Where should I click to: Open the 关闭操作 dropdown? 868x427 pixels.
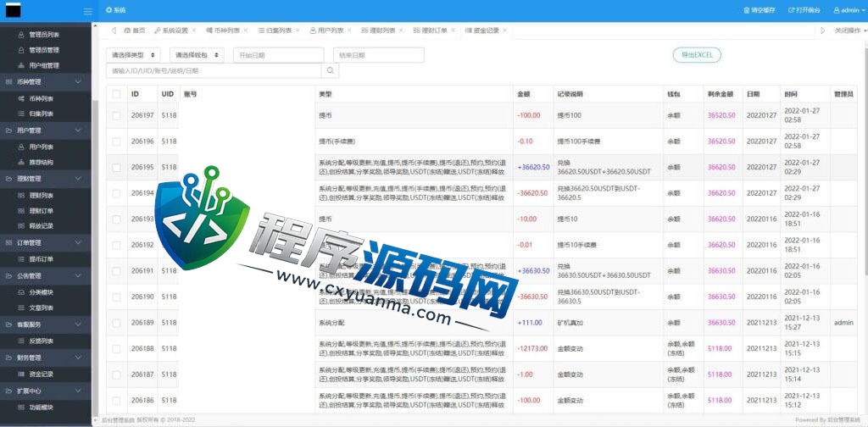(x=849, y=30)
